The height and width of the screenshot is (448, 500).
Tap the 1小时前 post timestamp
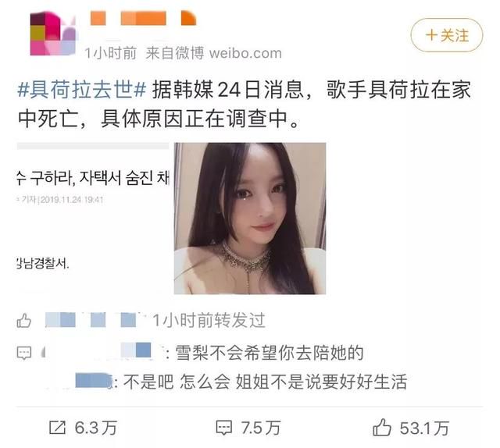tap(110, 53)
